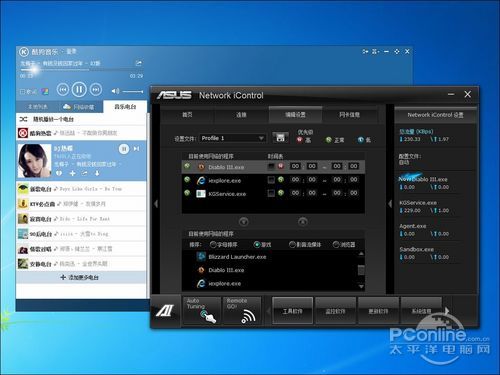Viewport: 500px width, 375px height.
Task: Open the 首页 tab in Network iControl
Action: click(187, 115)
